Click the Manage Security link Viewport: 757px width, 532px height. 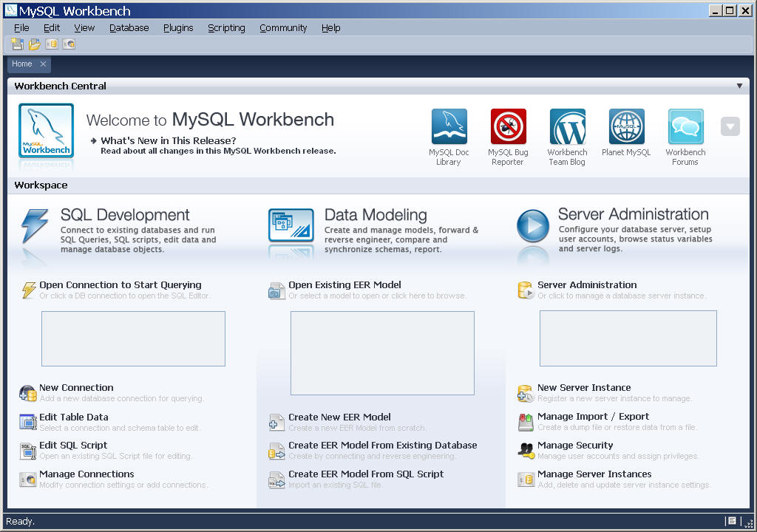pos(575,445)
